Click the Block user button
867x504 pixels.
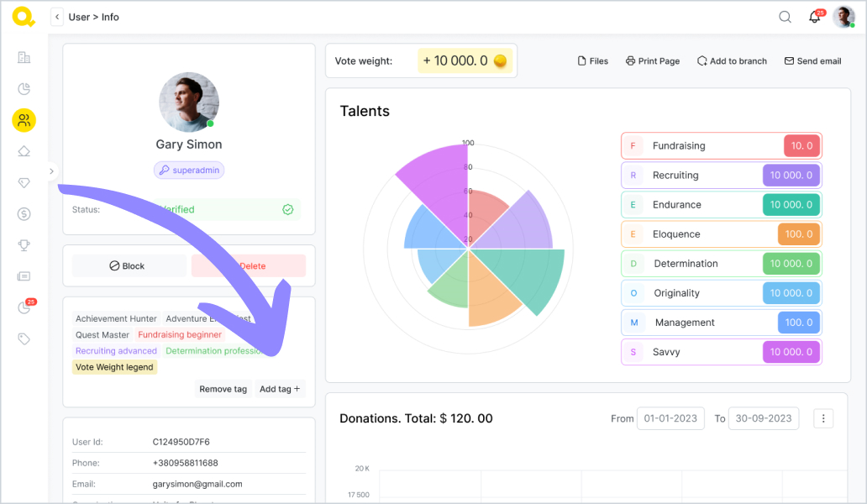[x=129, y=266]
